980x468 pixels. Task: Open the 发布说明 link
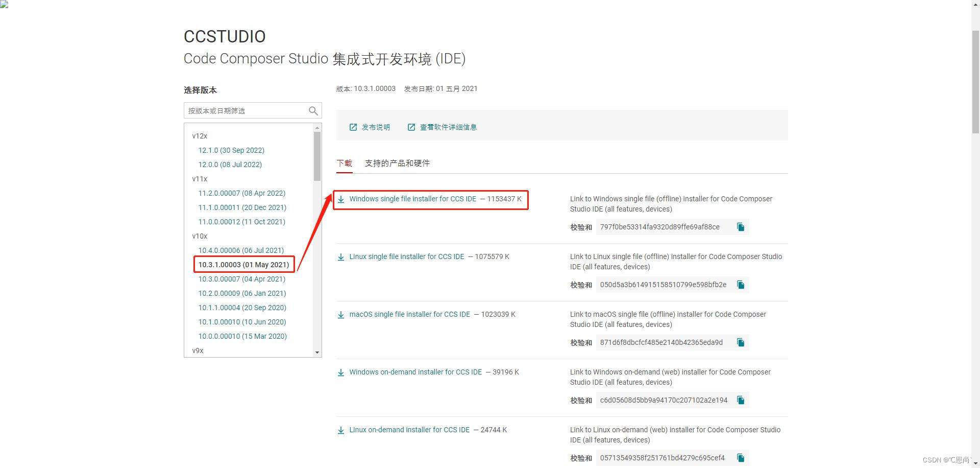click(x=376, y=127)
